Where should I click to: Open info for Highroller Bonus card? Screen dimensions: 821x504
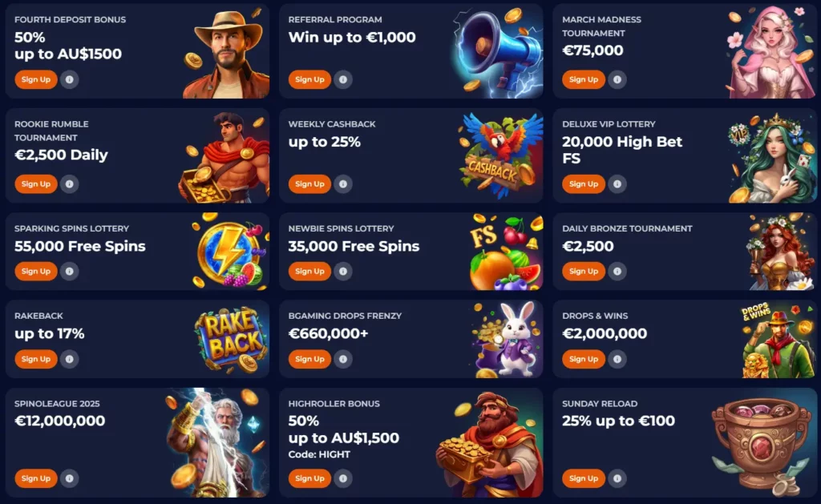343,478
